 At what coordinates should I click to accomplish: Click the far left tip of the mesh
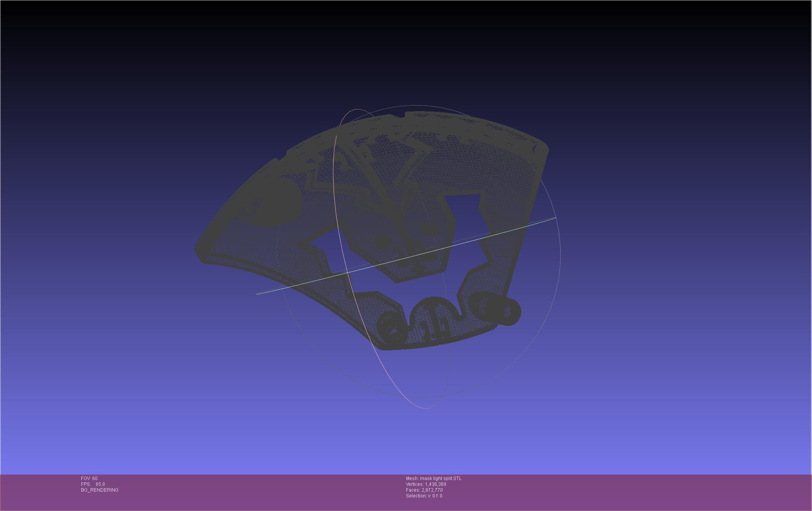(198, 249)
